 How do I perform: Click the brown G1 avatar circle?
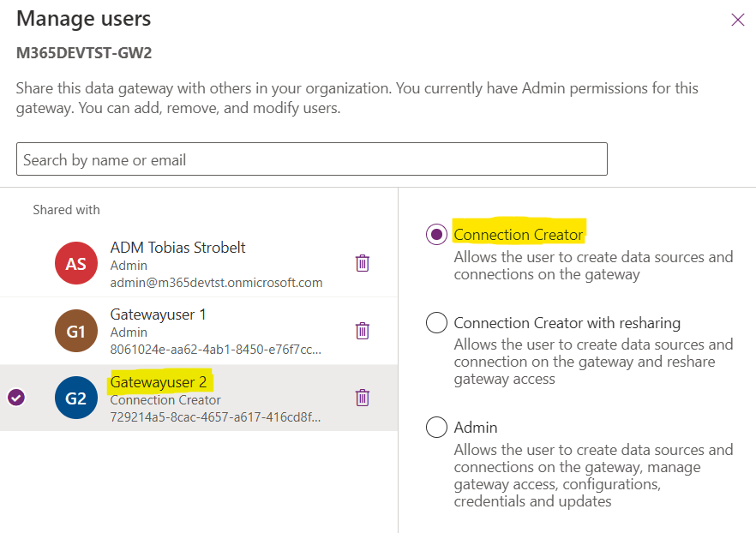[x=76, y=331]
